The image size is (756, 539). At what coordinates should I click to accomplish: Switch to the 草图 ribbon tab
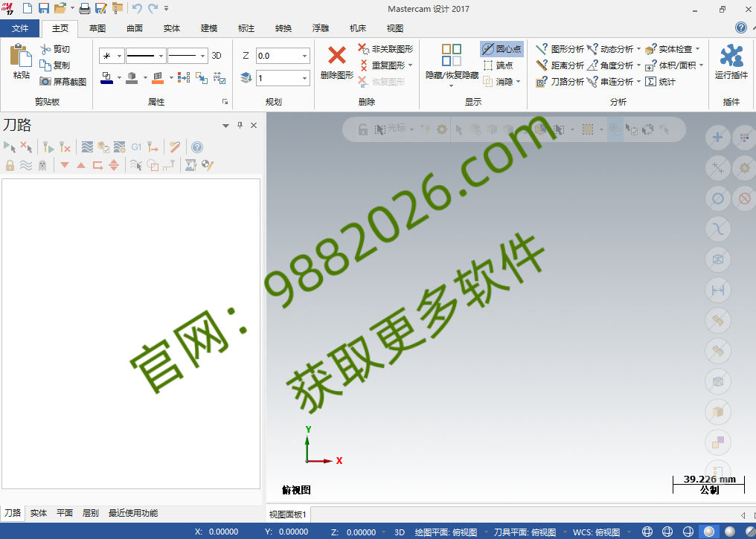(97, 28)
